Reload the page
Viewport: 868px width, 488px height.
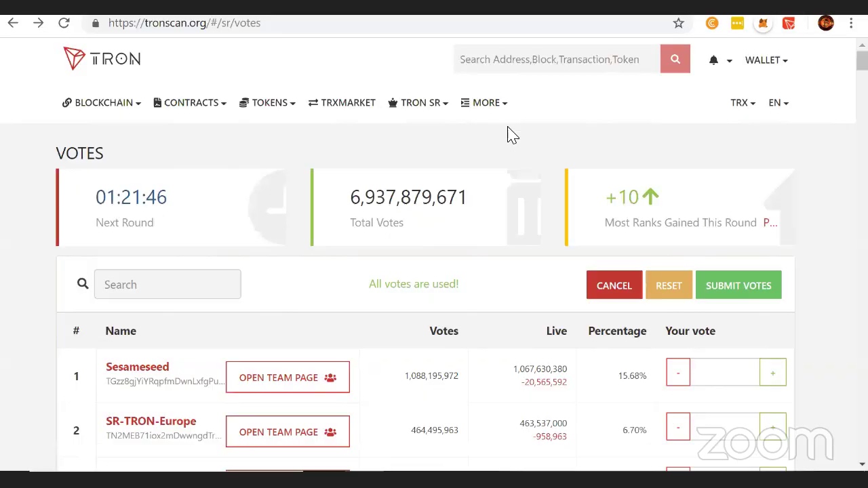click(64, 23)
